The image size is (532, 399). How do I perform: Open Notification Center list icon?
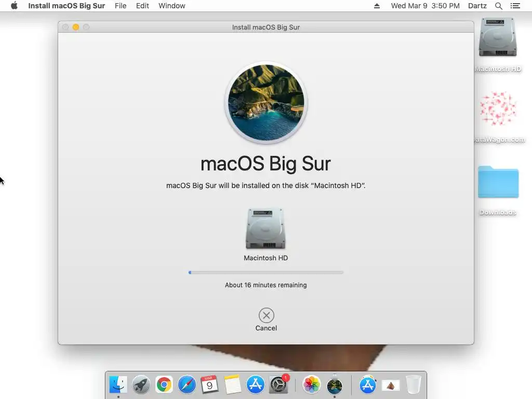[515, 6]
